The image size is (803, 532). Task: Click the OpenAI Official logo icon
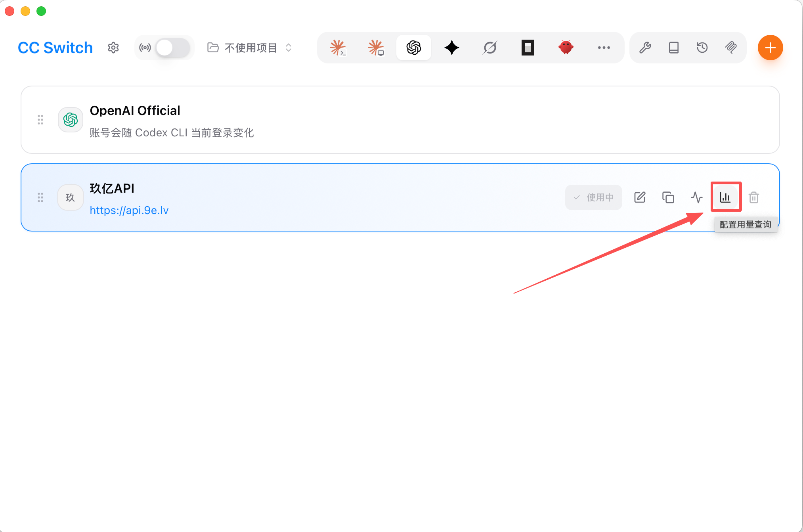71,120
